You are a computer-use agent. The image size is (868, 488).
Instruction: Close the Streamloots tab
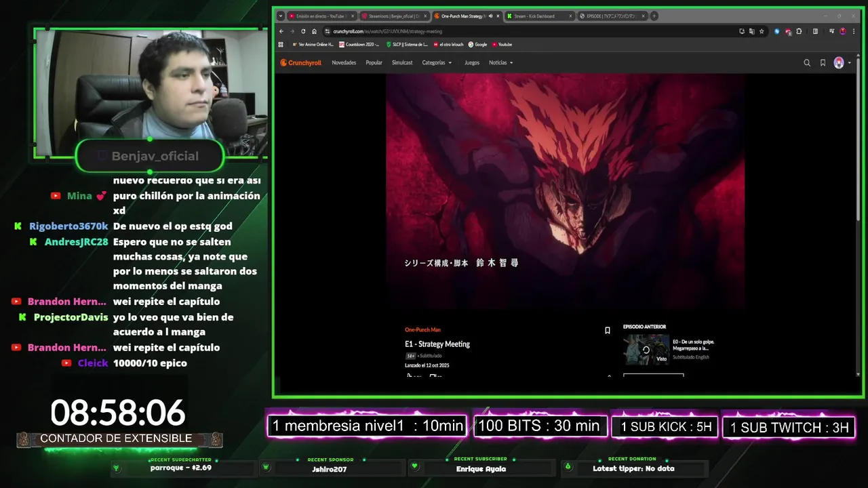[x=426, y=16]
